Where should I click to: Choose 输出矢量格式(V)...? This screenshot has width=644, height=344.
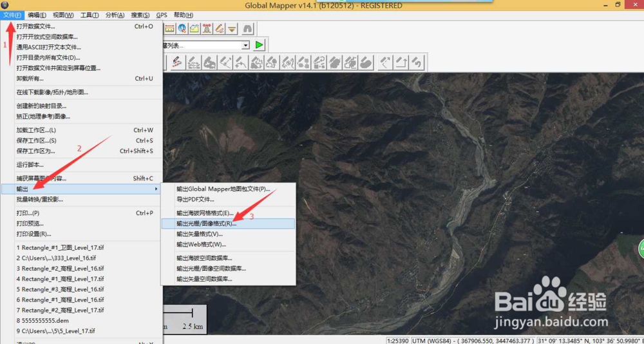[x=228, y=234]
